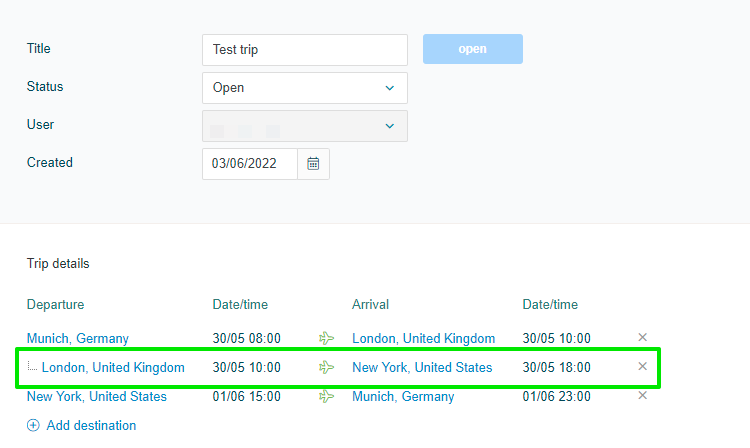
Task: Open Munich, Germany departure link
Action: pyautogui.click(x=78, y=339)
